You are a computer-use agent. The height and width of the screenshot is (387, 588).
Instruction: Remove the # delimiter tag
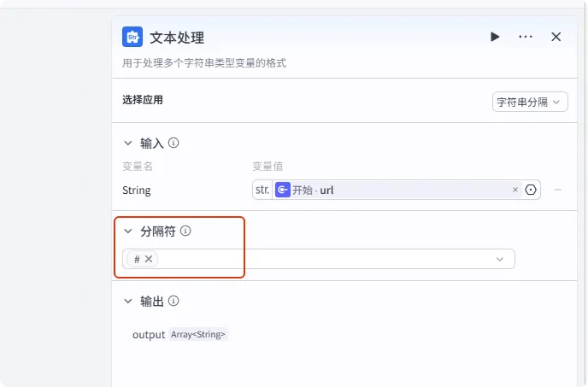click(149, 259)
